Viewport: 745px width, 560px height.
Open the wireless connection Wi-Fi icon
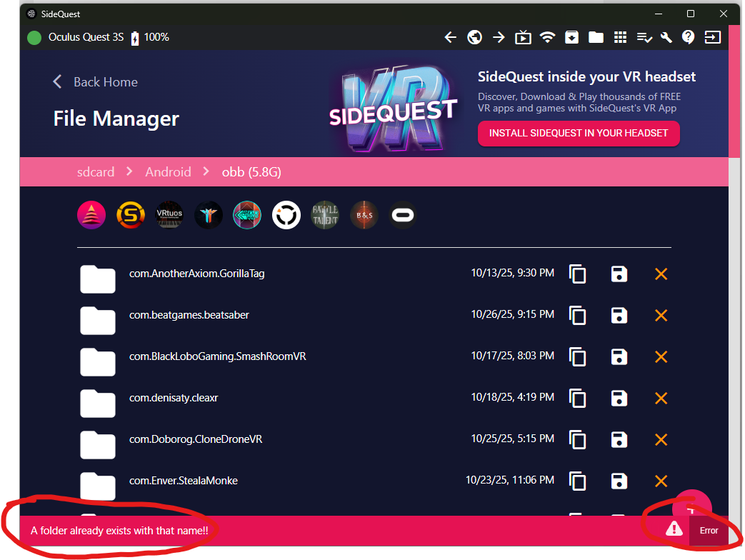[x=547, y=37]
